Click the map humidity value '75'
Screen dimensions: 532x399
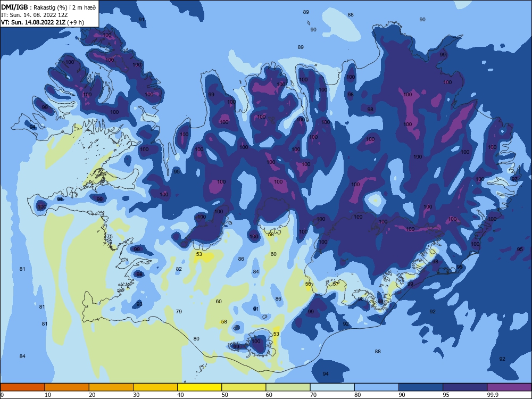pos(110,237)
